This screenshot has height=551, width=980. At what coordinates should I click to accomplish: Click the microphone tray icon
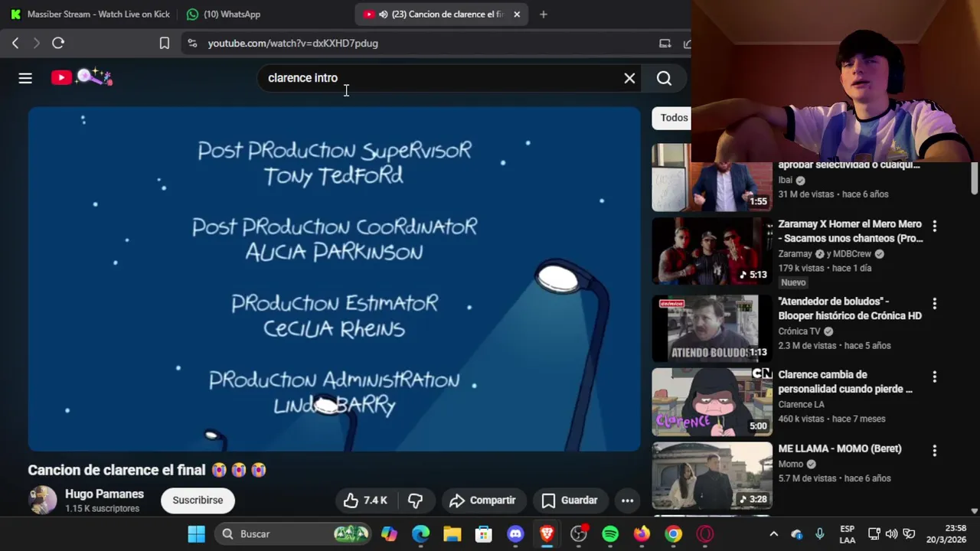click(x=820, y=534)
